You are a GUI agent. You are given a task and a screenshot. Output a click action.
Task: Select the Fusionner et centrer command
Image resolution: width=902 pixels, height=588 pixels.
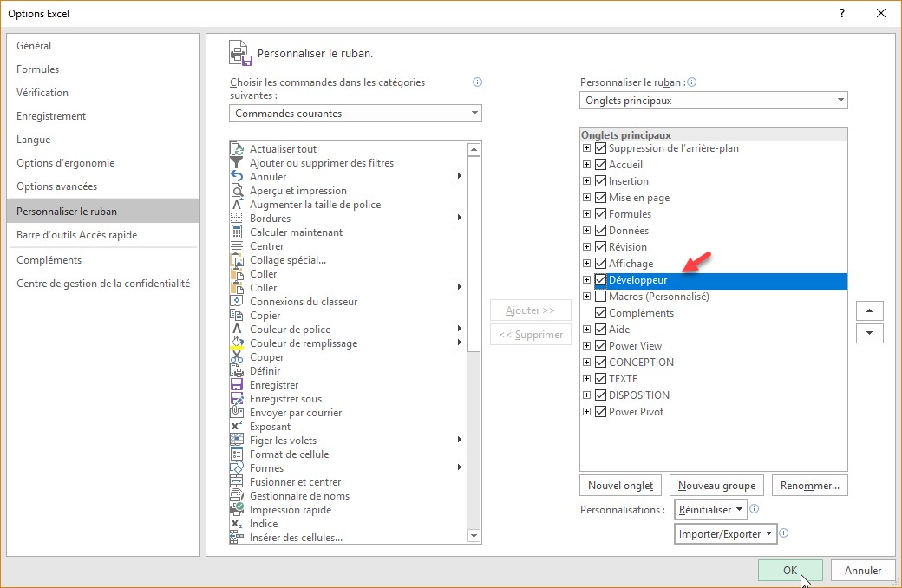click(295, 481)
